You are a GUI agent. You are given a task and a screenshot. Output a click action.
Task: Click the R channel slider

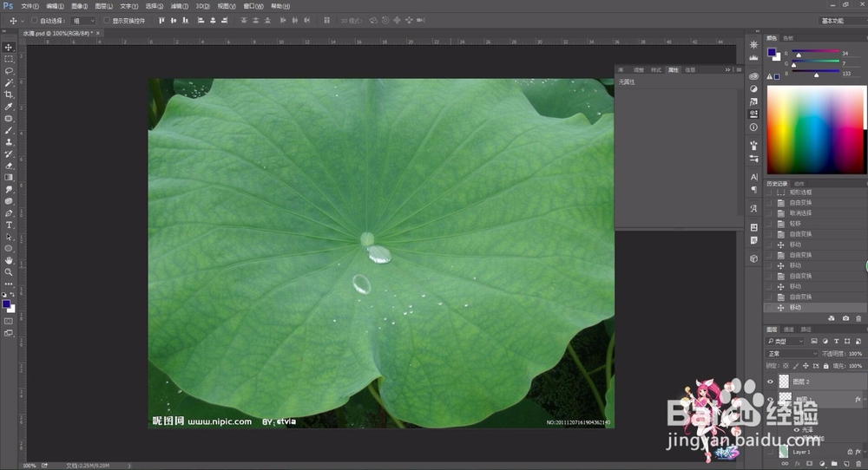pyautogui.click(x=816, y=53)
